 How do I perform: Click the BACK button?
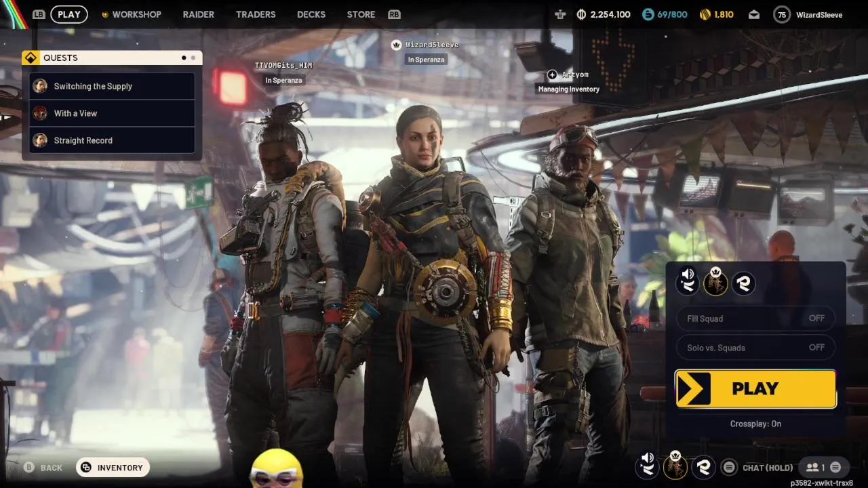[43, 468]
